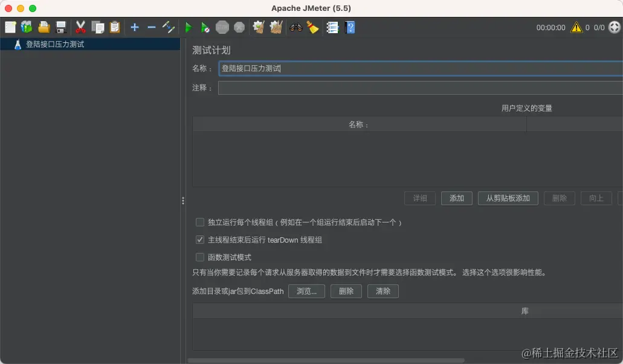This screenshot has height=364, width=623.
Task: Click the 名称 input field
Action: coord(363,68)
